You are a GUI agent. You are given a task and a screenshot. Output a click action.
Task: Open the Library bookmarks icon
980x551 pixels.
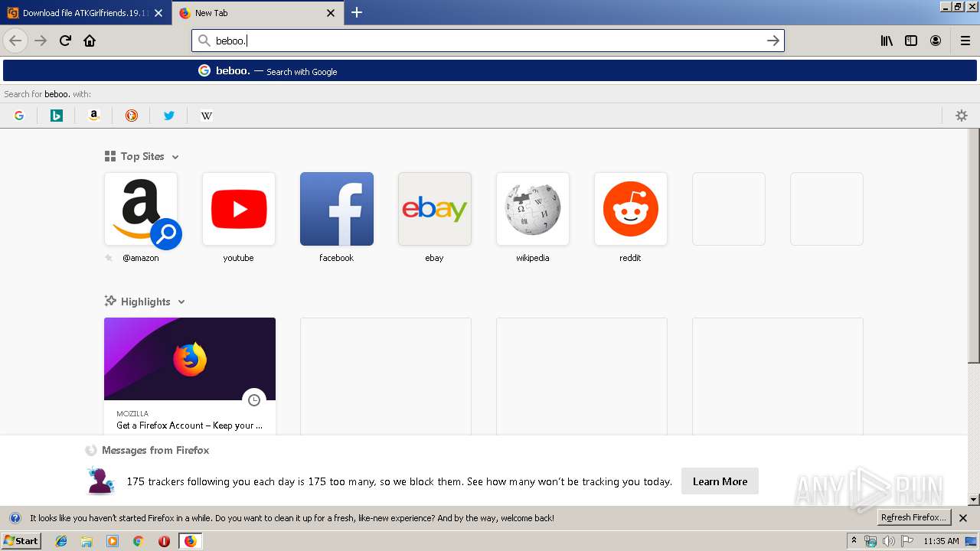887,41
